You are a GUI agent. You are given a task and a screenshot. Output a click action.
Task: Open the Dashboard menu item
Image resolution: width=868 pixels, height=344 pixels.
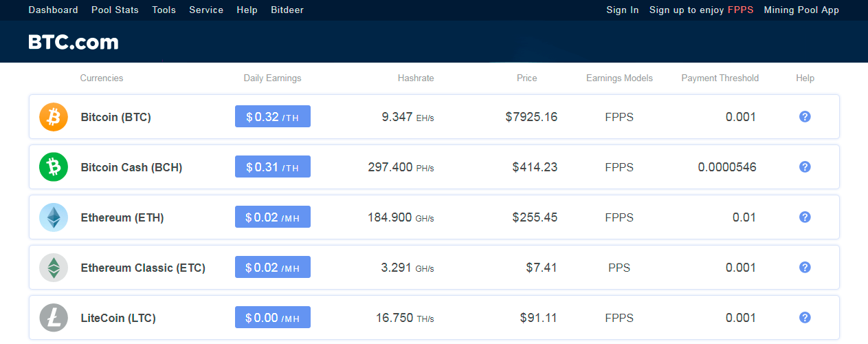(x=53, y=10)
